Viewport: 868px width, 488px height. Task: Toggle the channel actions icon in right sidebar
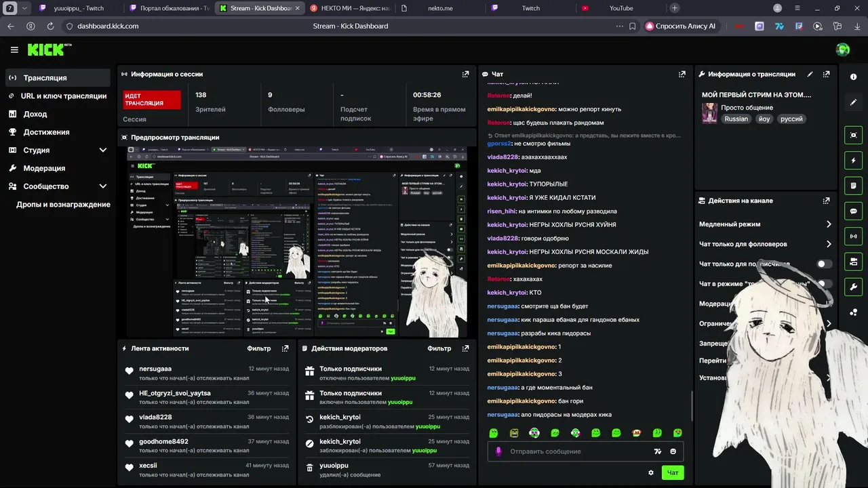[x=853, y=262]
